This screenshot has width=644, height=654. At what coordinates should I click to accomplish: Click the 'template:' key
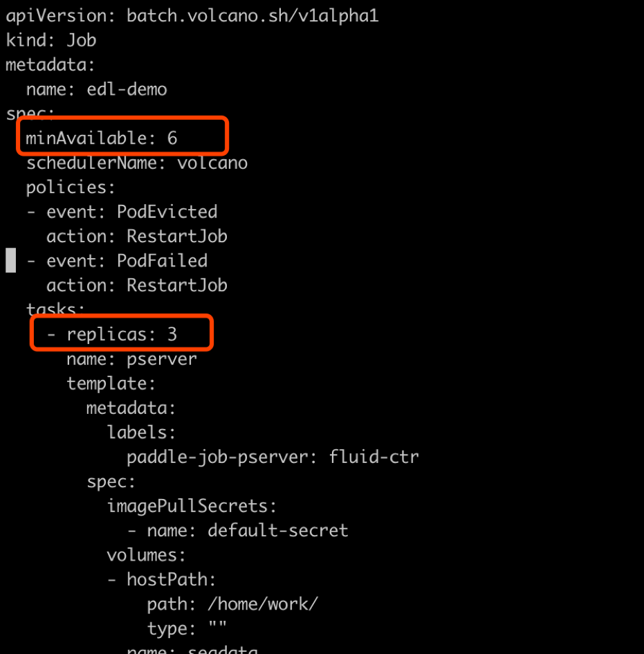point(111,383)
